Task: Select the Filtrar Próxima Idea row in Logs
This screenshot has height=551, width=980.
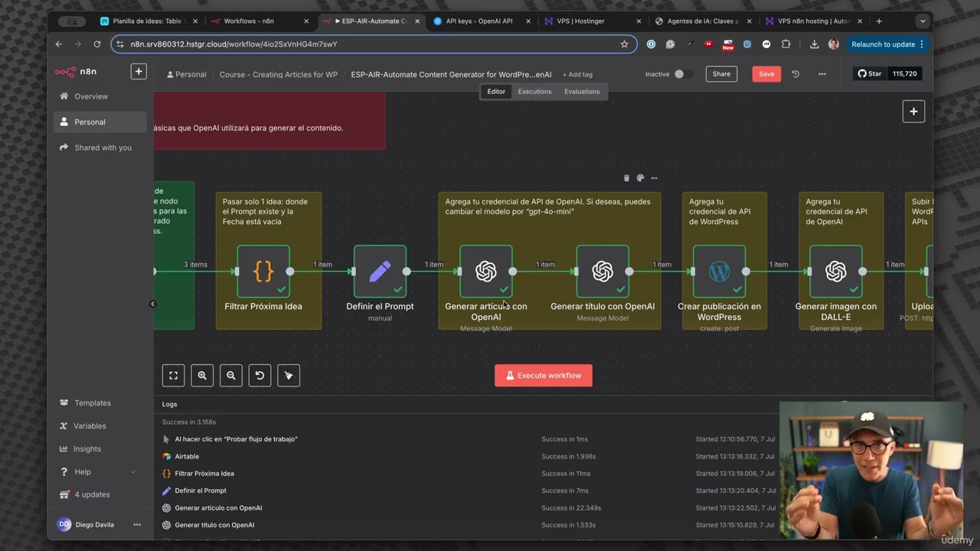Action: click(x=467, y=474)
